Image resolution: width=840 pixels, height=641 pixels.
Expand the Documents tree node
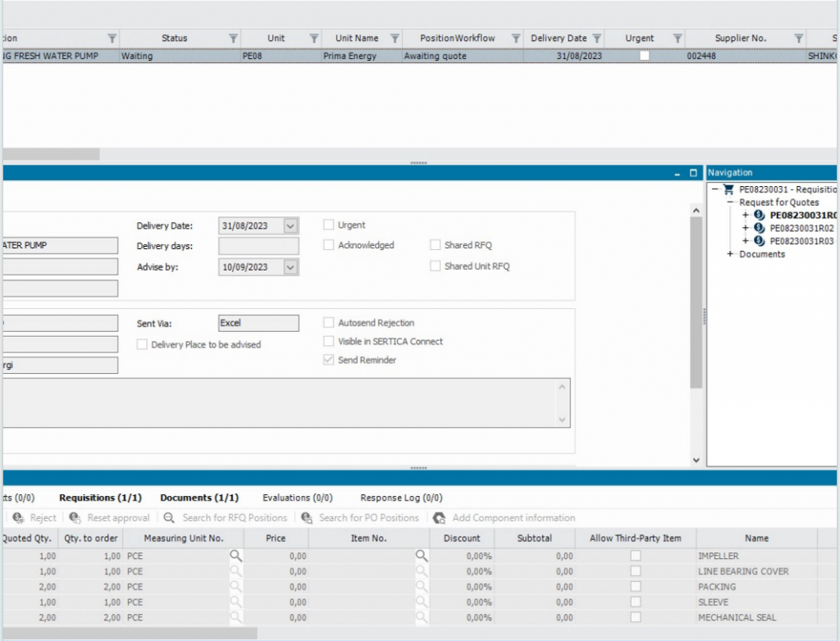729,254
